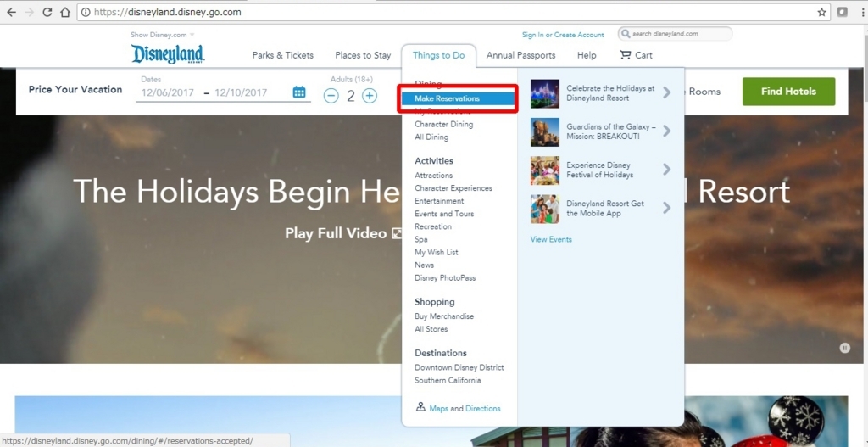Click the Shopping heading in menu

click(x=435, y=301)
